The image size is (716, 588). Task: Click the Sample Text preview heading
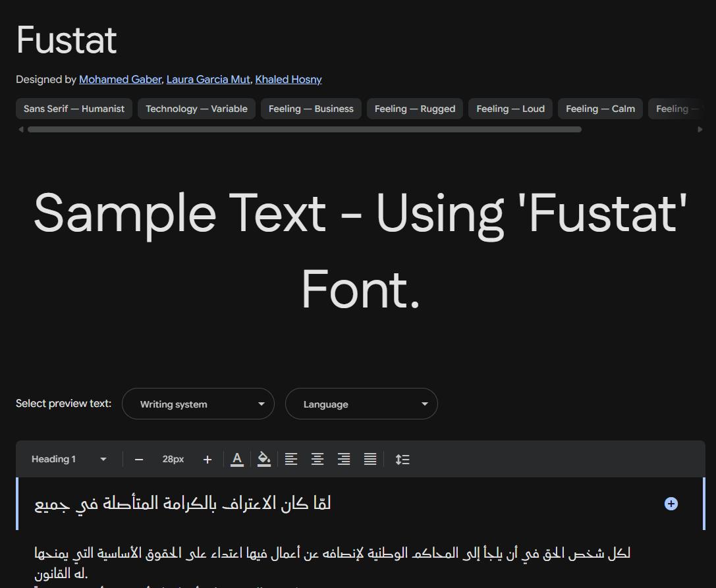click(x=360, y=251)
